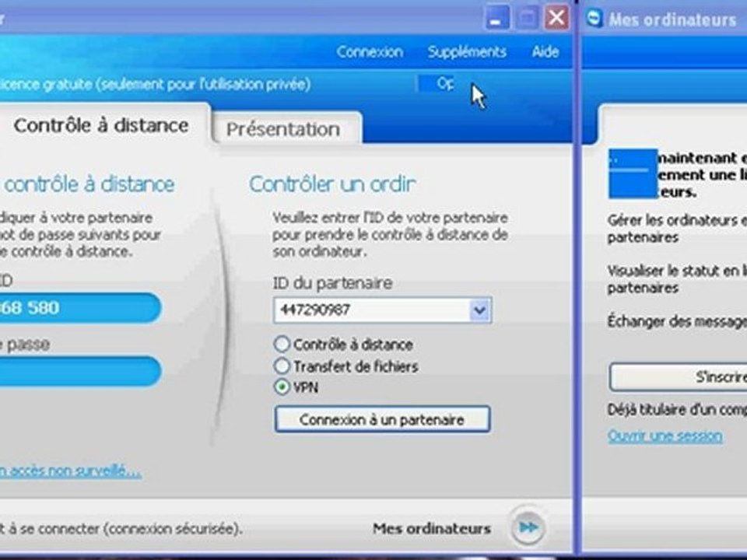This screenshot has height=560, width=747.
Task: Click the blue password field under passe
Action: point(80,371)
